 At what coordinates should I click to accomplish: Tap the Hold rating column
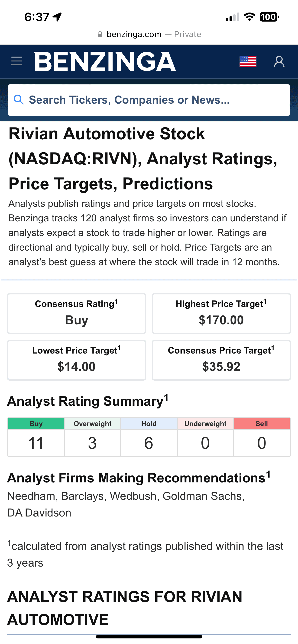(x=149, y=437)
